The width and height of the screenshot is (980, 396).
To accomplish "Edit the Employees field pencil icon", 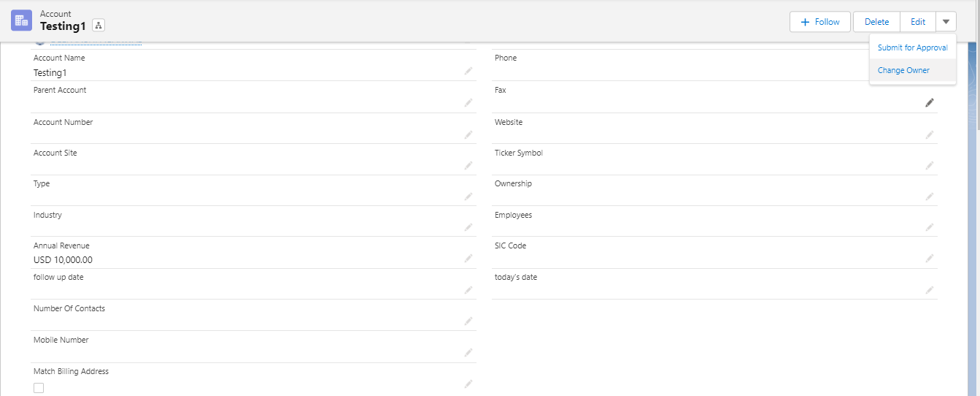I will click(x=930, y=227).
